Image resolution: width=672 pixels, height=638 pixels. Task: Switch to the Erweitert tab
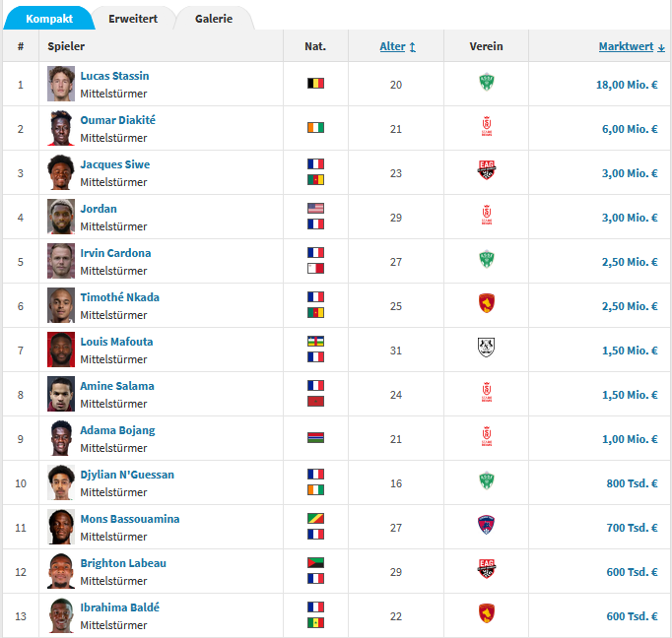[132, 19]
